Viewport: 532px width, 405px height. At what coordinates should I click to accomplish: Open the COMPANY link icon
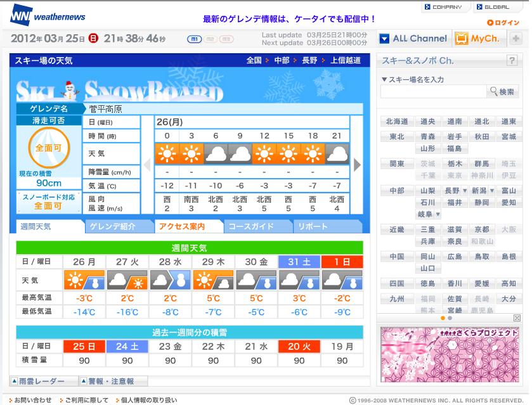[x=427, y=7]
